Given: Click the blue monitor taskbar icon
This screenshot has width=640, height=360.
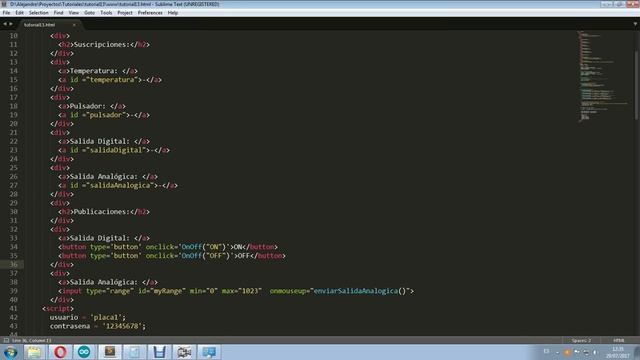Looking at the screenshot, I should click(209, 352).
